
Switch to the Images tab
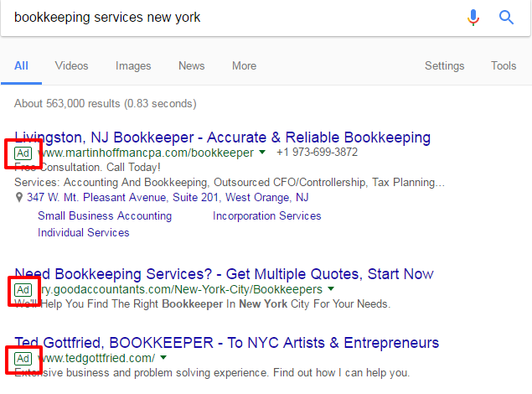133,66
